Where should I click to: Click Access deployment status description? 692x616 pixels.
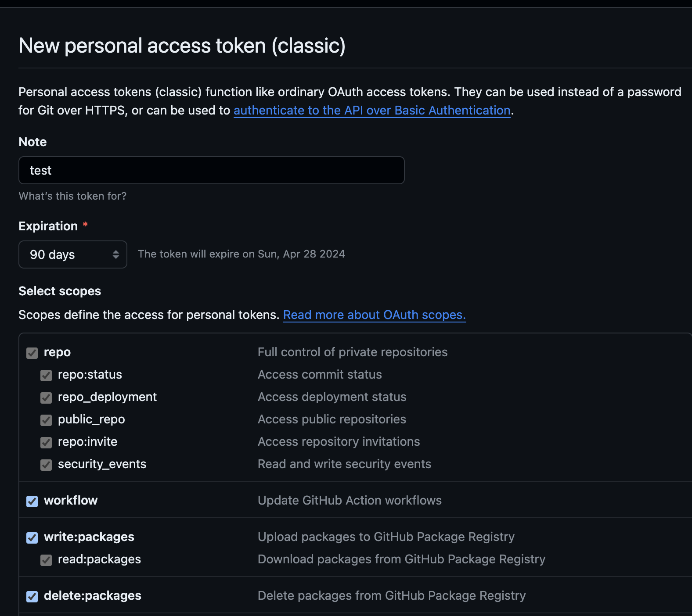pyautogui.click(x=332, y=397)
